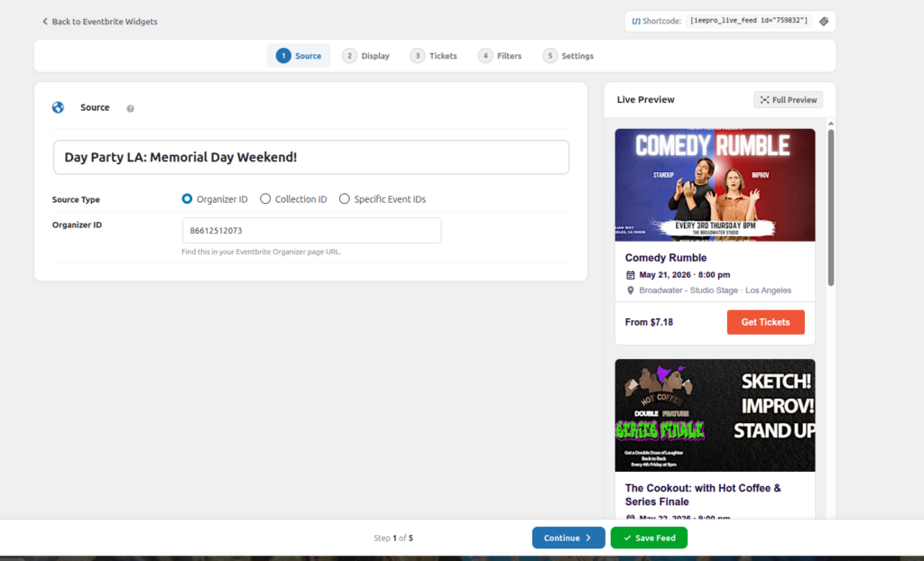The image size is (924, 561).
Task: Click the location pin icon for Broadwater
Action: [x=630, y=290]
